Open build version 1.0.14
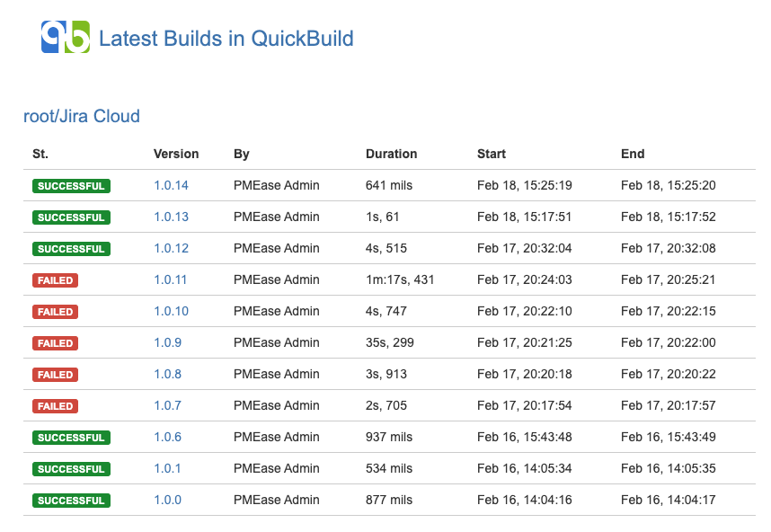 click(171, 185)
